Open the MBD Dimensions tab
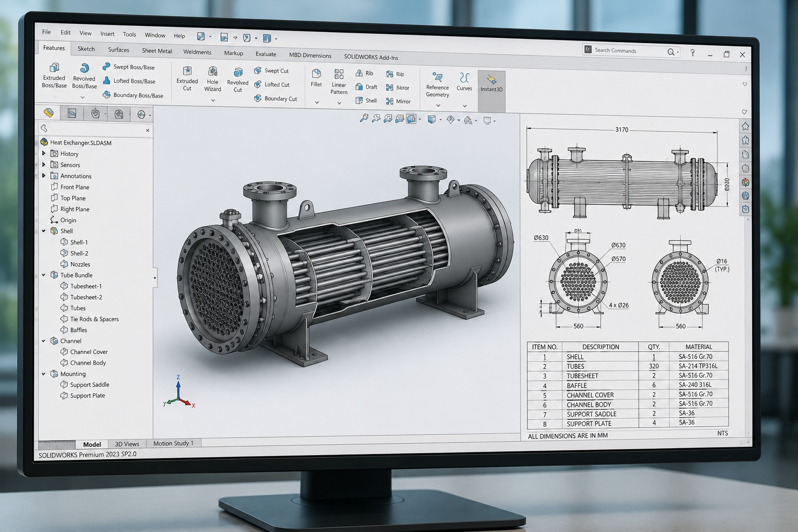Viewport: 798px width, 532px height. click(310, 56)
